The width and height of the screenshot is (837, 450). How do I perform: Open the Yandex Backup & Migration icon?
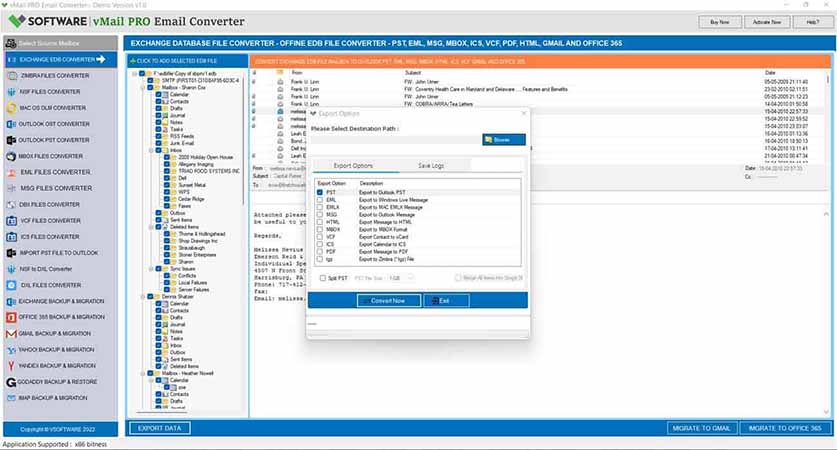(11, 366)
